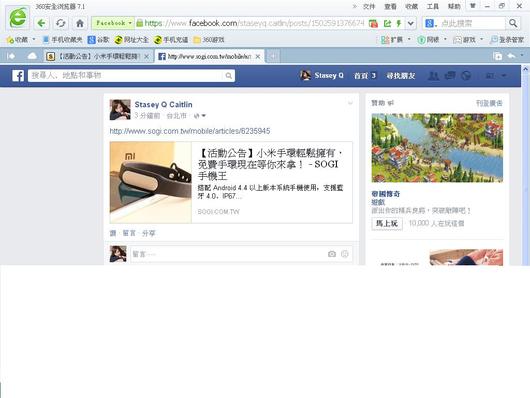
Task: Click the Mi band article thumbnail
Action: (151, 182)
